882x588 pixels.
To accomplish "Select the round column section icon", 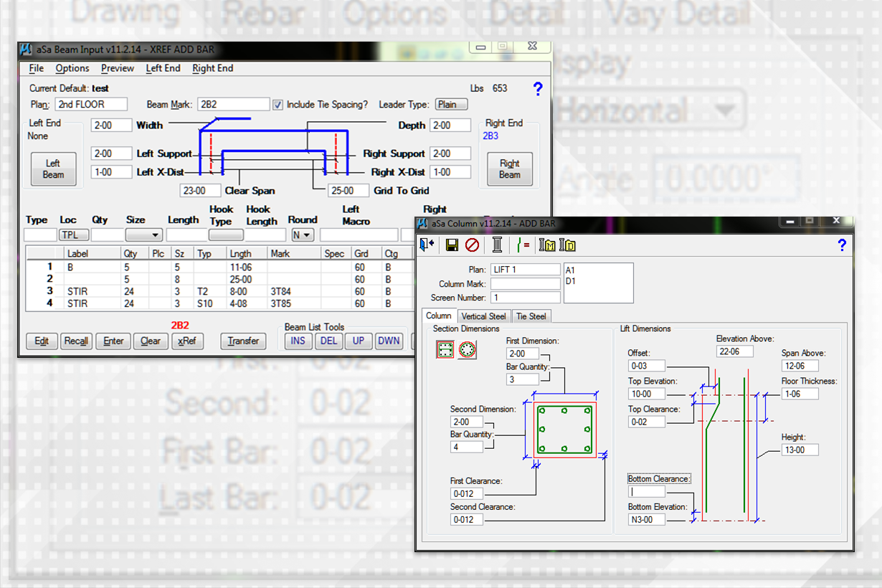I will click(468, 350).
